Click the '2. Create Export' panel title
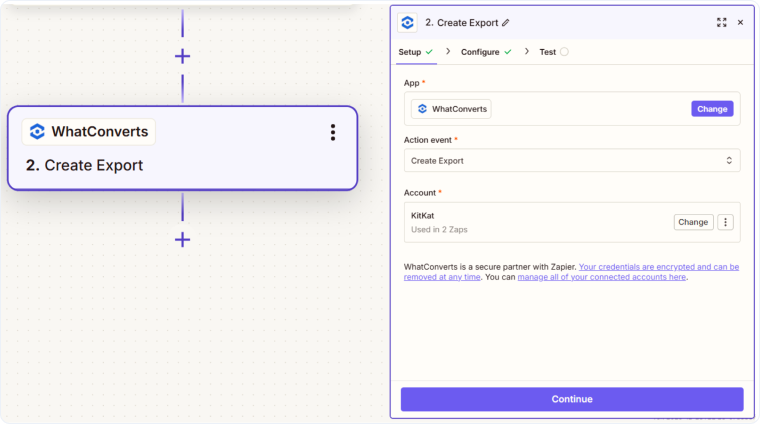The image size is (760, 424). [461, 23]
